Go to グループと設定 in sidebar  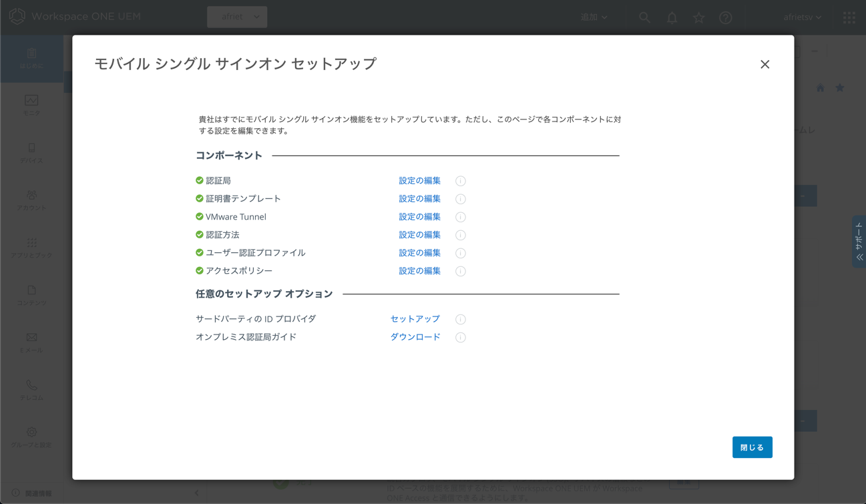31,438
